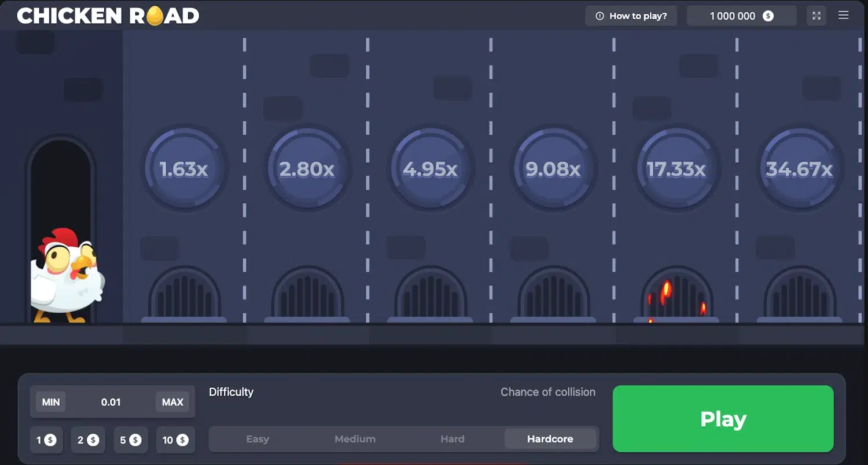Click the 1 000 000 balance display
Image resolution: width=868 pixels, height=465 pixels.
pos(742,16)
